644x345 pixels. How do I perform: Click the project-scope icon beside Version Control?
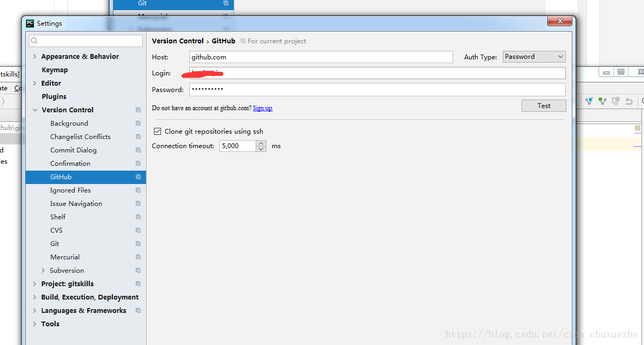coord(138,110)
